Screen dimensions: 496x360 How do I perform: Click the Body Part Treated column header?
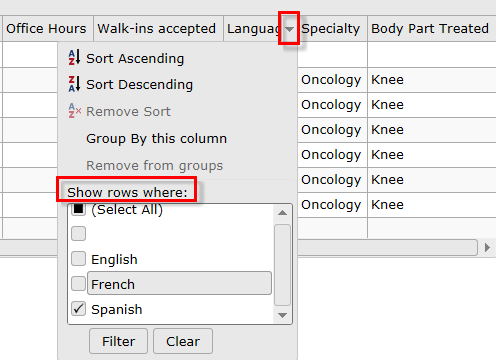430,29
